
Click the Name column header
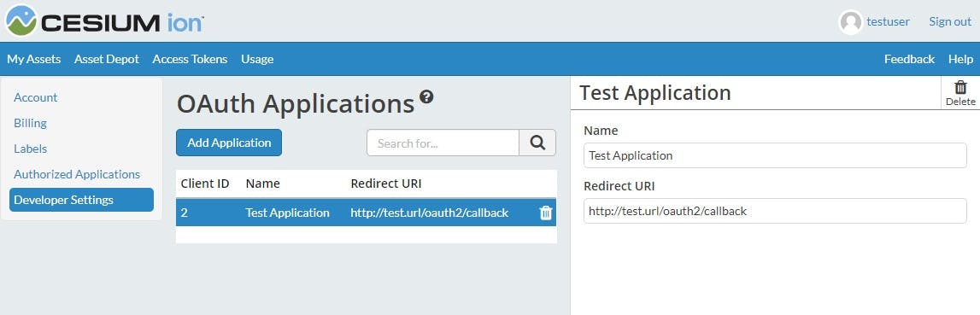coord(262,184)
